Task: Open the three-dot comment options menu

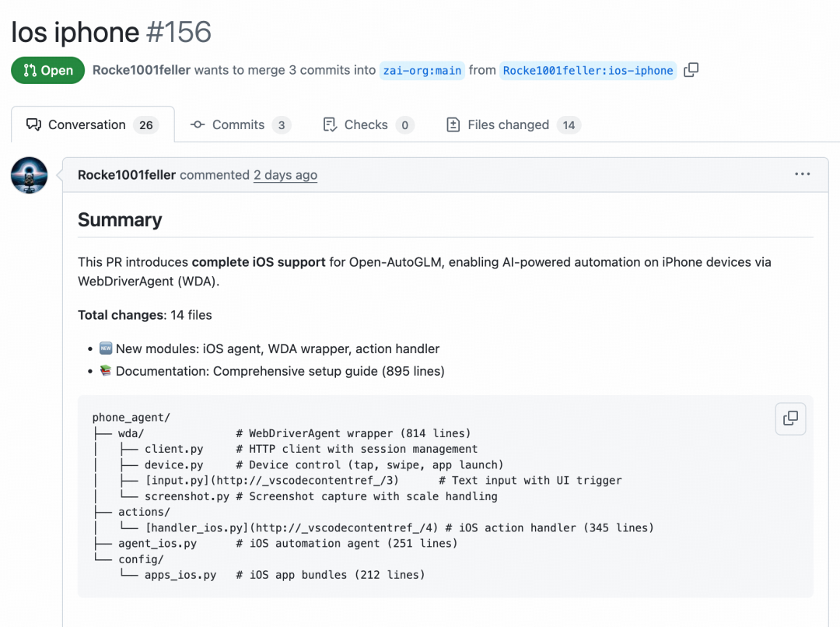Action: [802, 174]
